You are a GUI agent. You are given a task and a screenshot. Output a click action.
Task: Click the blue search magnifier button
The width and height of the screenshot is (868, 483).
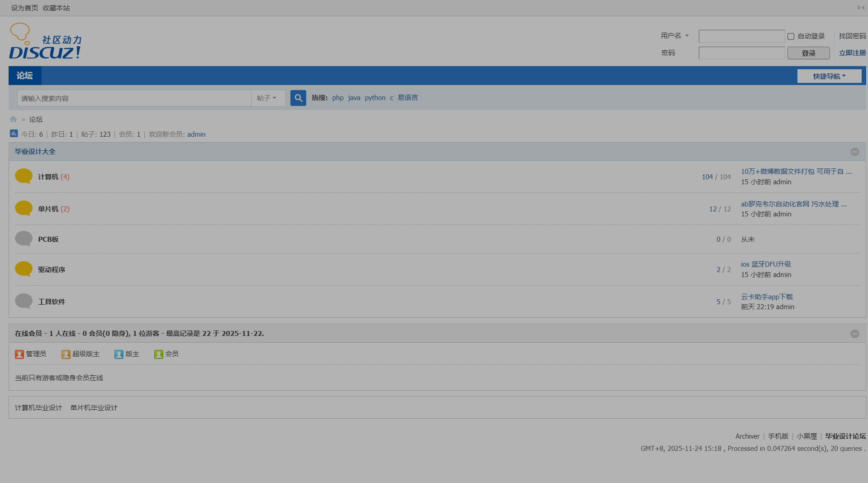(298, 98)
